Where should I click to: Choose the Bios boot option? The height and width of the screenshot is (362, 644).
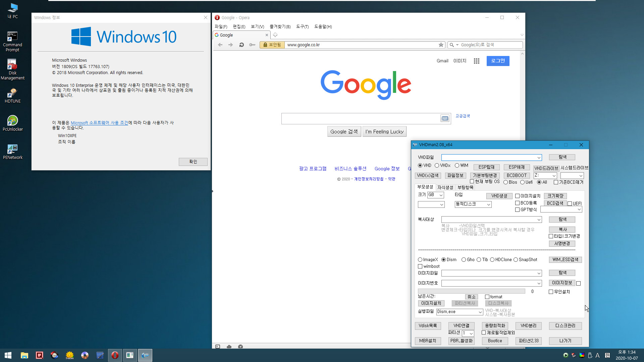pos(510,182)
